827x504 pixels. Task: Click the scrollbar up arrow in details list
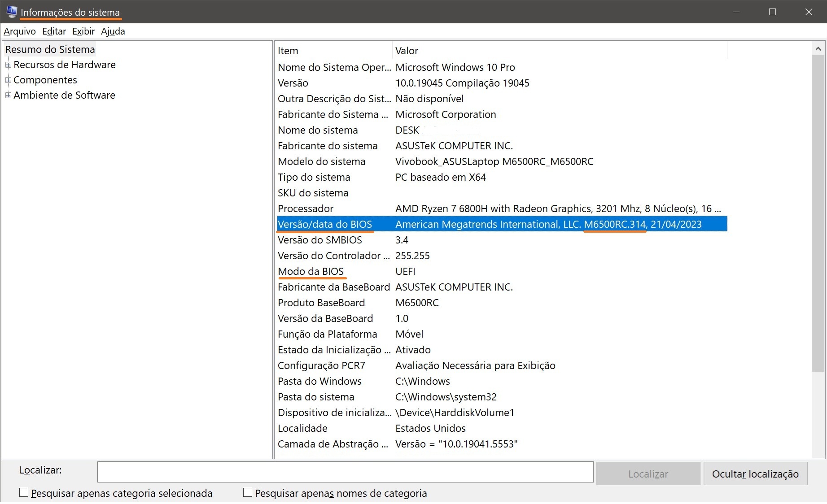pos(818,48)
